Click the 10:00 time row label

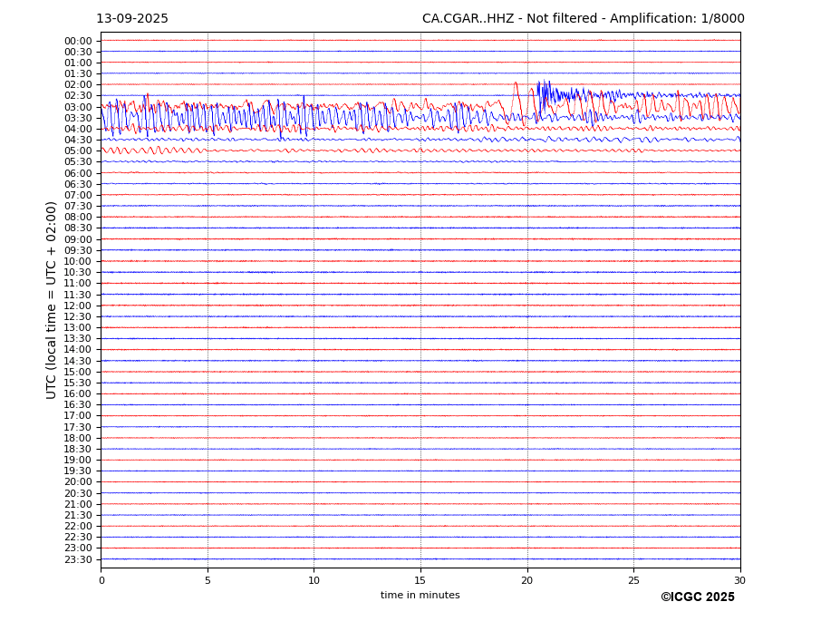pos(78,262)
